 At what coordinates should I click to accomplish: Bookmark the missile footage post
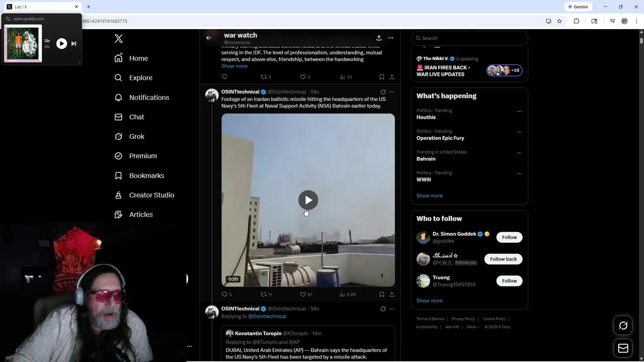(x=381, y=295)
